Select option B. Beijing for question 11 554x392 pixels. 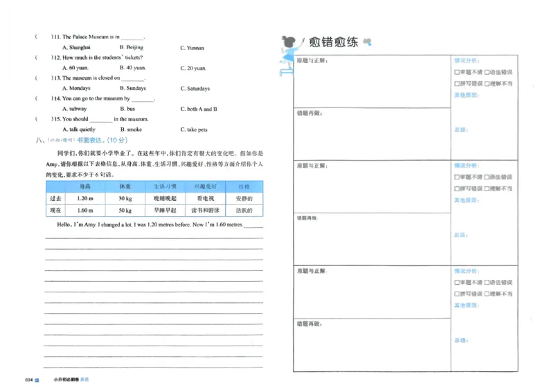point(132,47)
